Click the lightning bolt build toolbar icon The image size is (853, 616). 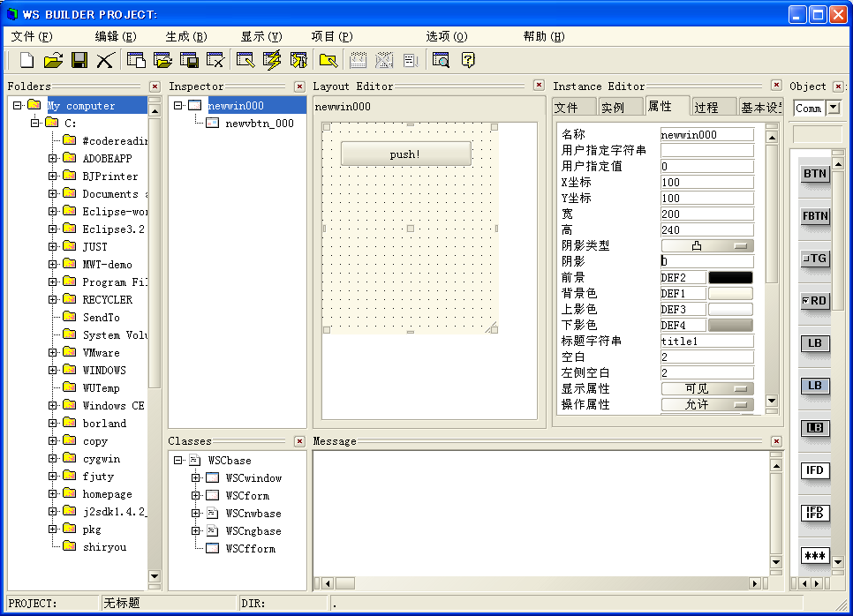pyautogui.click(x=272, y=60)
